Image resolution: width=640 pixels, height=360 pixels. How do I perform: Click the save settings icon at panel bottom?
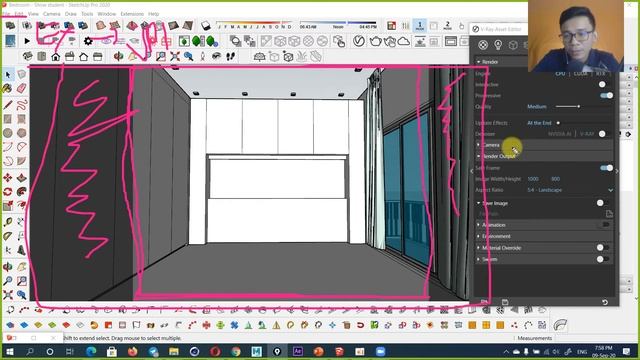point(505,302)
